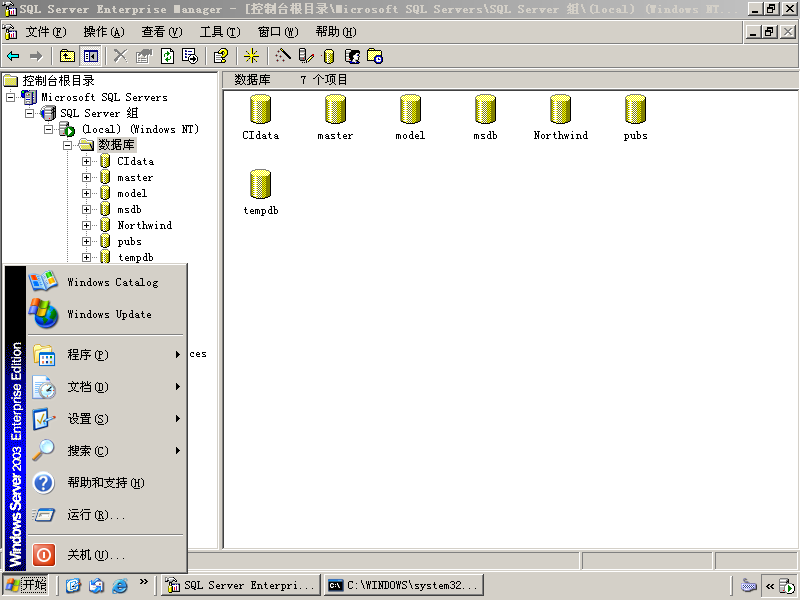Open the 窗口(W) menu
The width and height of the screenshot is (800, 600).
click(x=278, y=32)
